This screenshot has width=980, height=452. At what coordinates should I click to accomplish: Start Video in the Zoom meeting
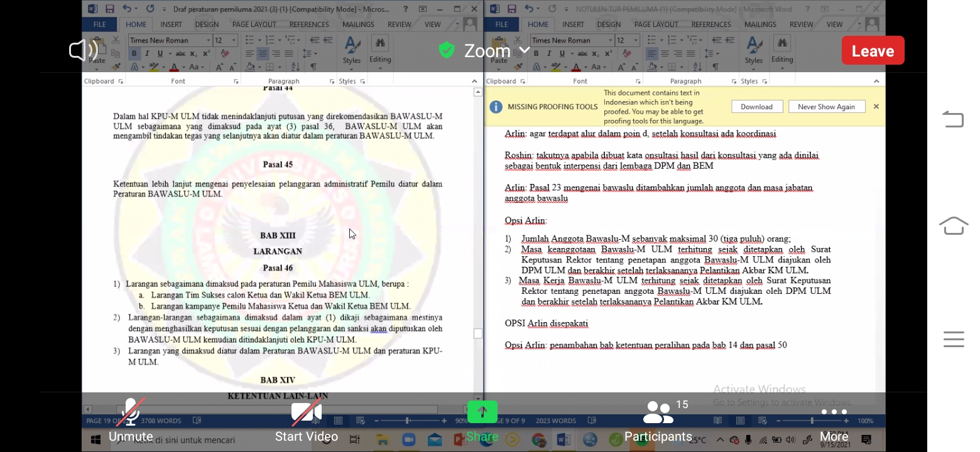tap(307, 413)
